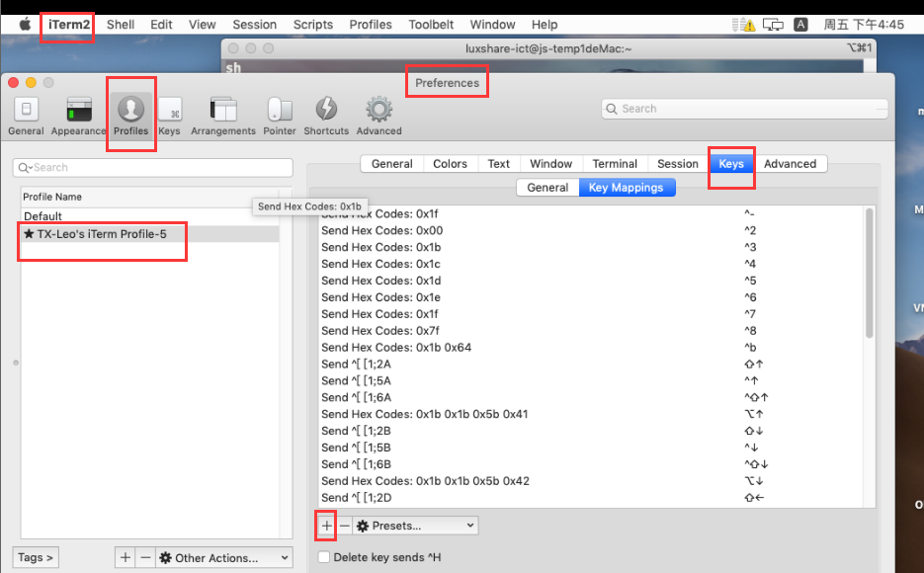Open the Window menu in menu bar
The height and width of the screenshot is (573, 924).
coord(493,25)
